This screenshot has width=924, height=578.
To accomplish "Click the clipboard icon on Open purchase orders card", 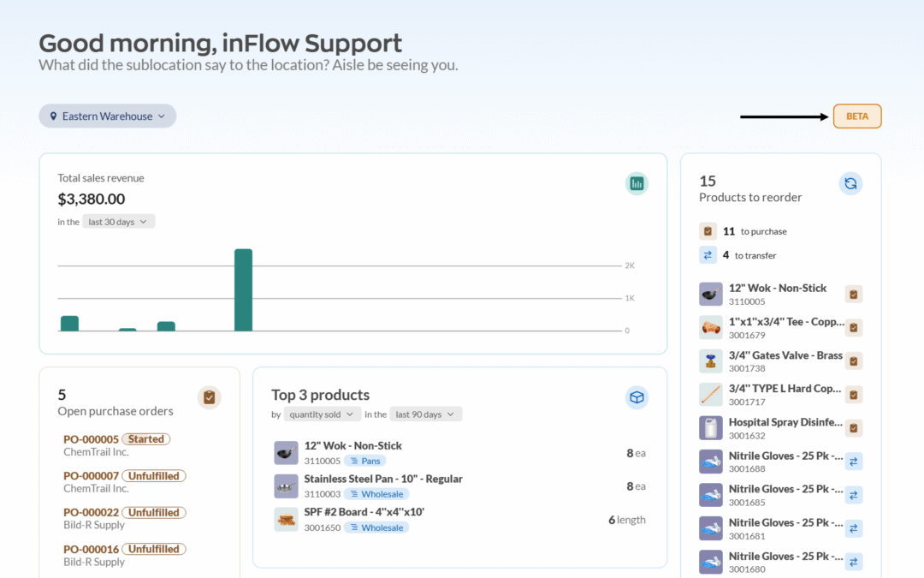I will click(x=209, y=396).
